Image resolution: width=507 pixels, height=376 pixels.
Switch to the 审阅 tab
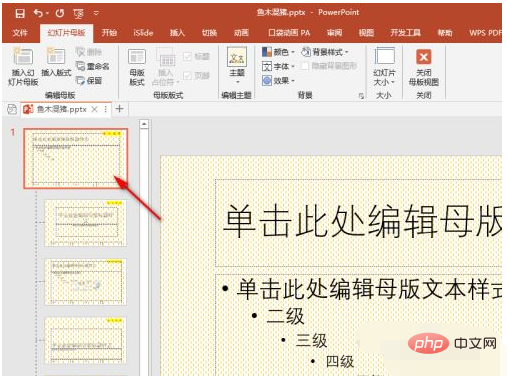[334, 33]
